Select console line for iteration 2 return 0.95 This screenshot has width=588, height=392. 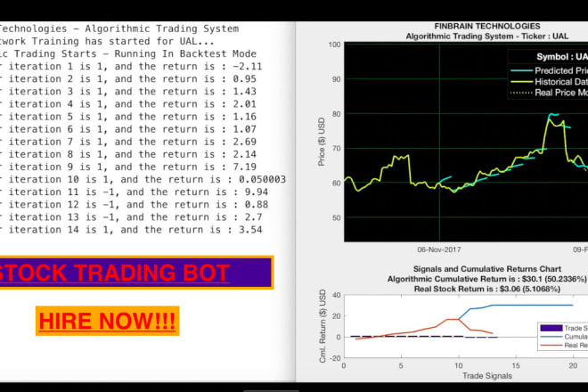[128, 79]
